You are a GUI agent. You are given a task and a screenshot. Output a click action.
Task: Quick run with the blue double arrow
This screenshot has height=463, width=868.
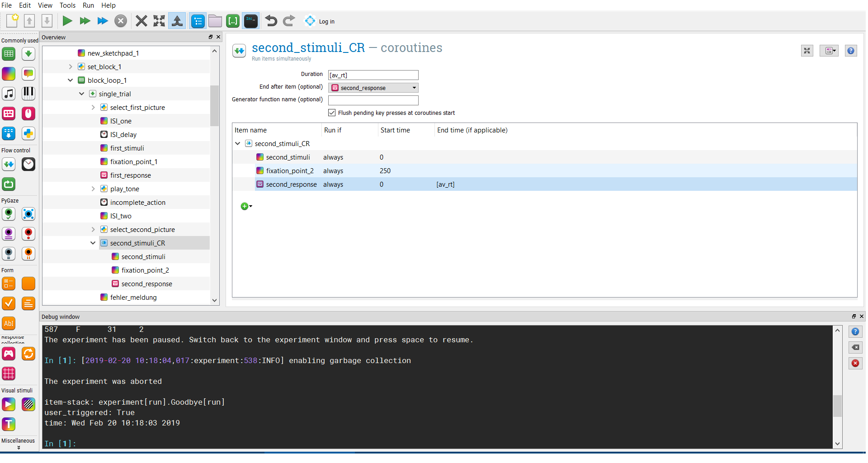pos(103,21)
